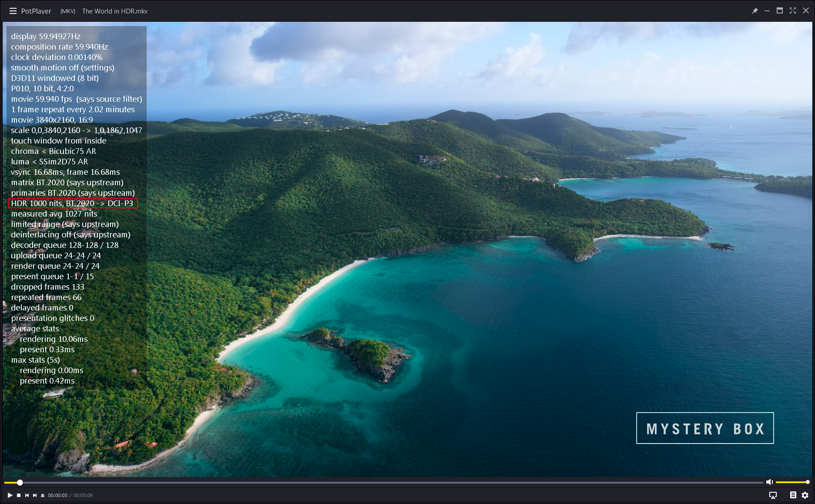
Task: Click the 'upload queue 24-24 / 24' line
Action: pos(56,256)
